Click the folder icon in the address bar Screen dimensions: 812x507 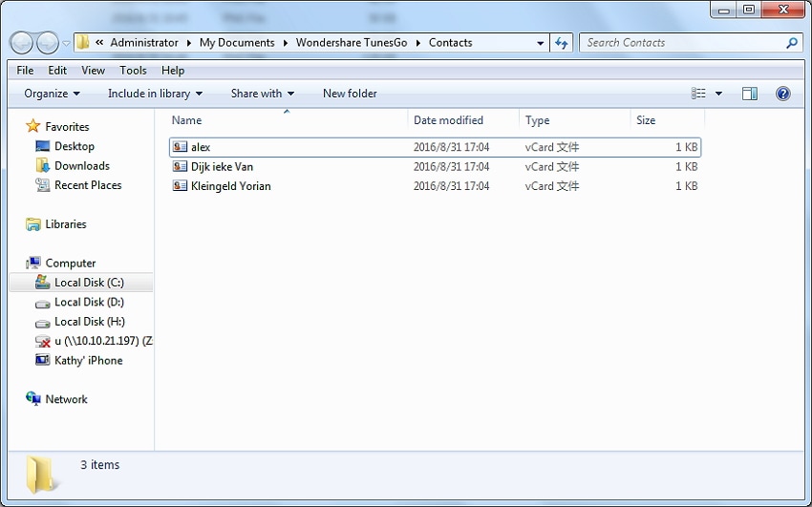83,42
